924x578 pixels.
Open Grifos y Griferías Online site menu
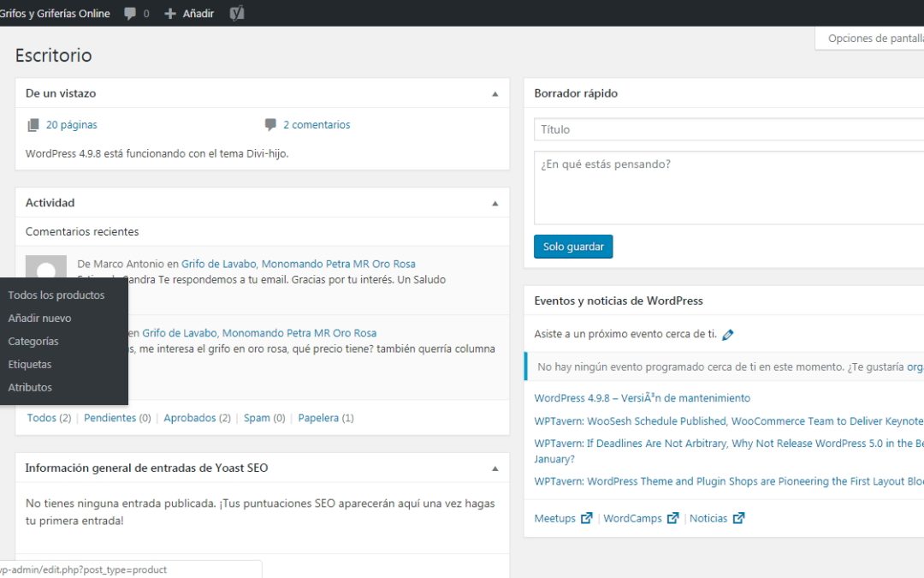pos(55,14)
